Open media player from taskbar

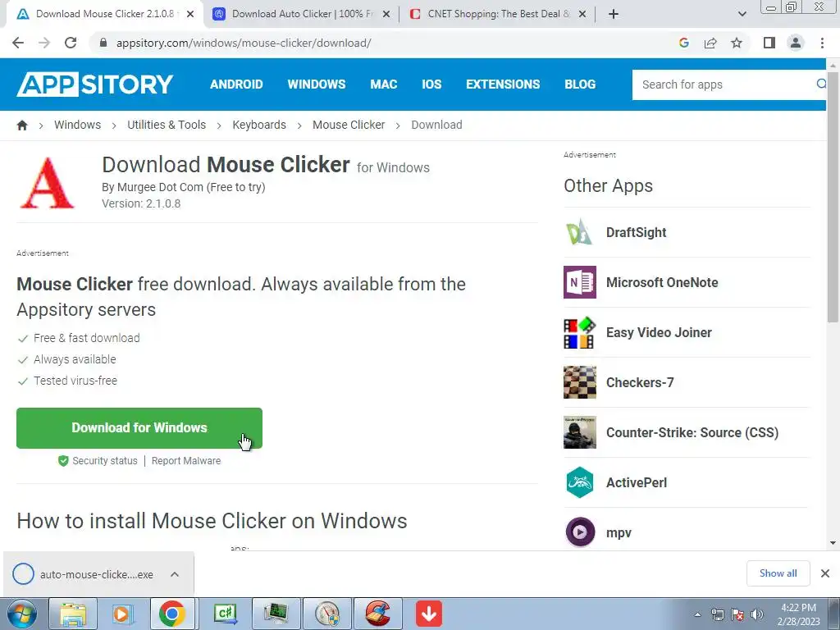pos(122,614)
